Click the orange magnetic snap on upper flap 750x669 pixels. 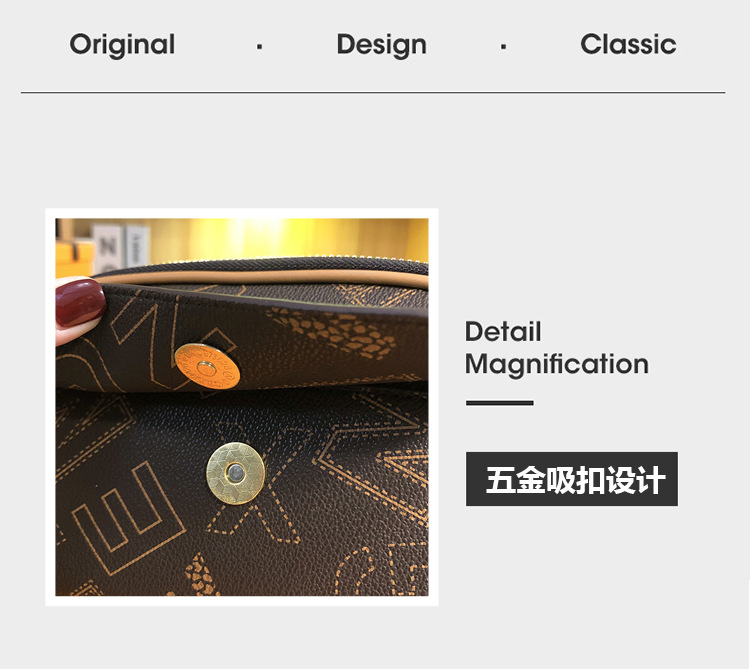click(x=207, y=367)
